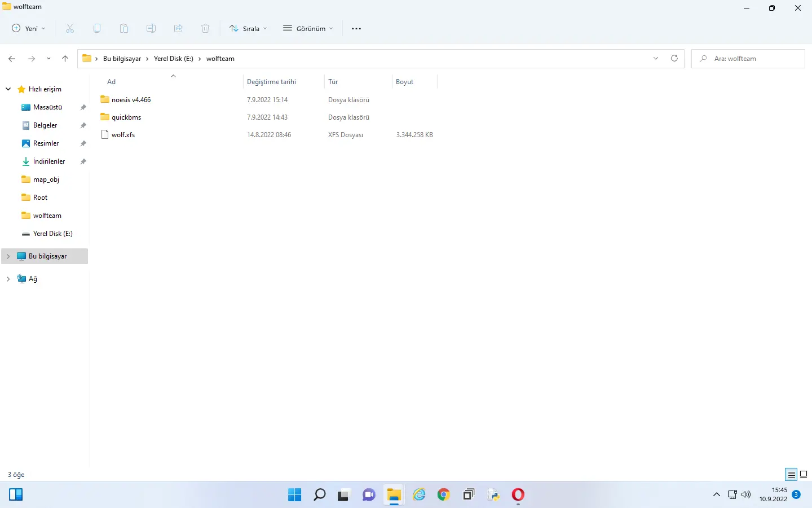Click the Paste icon
Image resolution: width=812 pixels, height=508 pixels.
124,28
